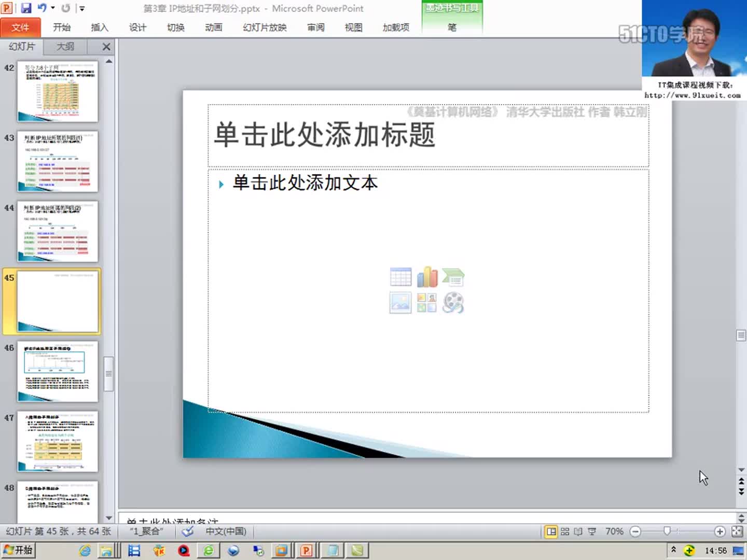
Task: Open the Customize Quick Access Toolbar dropdown
Action: [81, 8]
